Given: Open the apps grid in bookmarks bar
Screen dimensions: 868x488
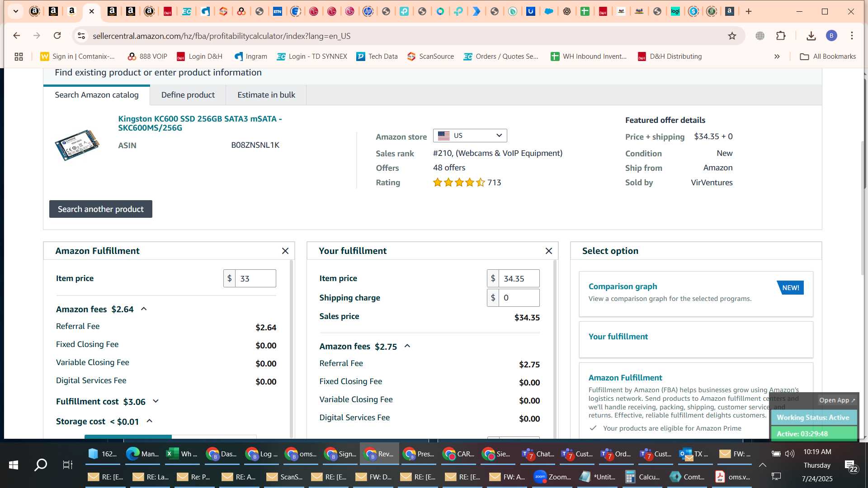Looking at the screenshot, I should click(x=19, y=56).
